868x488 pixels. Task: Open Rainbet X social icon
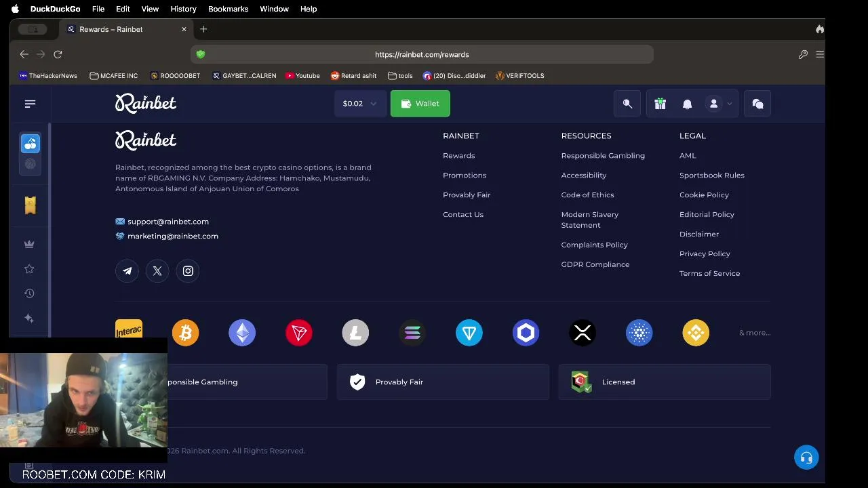(x=157, y=271)
